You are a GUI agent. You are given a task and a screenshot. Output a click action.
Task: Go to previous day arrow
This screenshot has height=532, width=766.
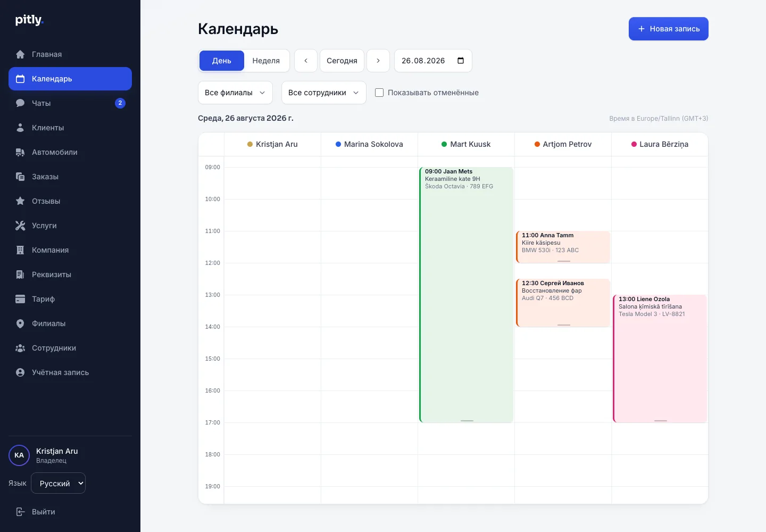(306, 61)
